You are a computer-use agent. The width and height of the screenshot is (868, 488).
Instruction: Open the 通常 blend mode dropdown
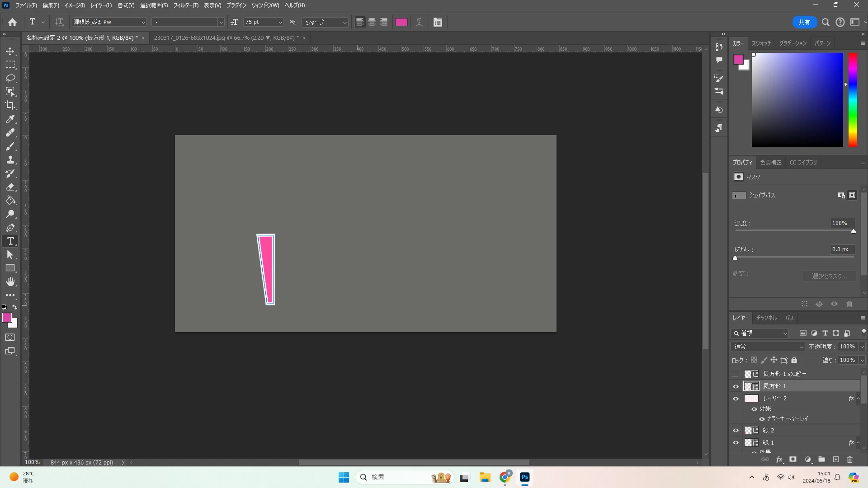[768, 347]
